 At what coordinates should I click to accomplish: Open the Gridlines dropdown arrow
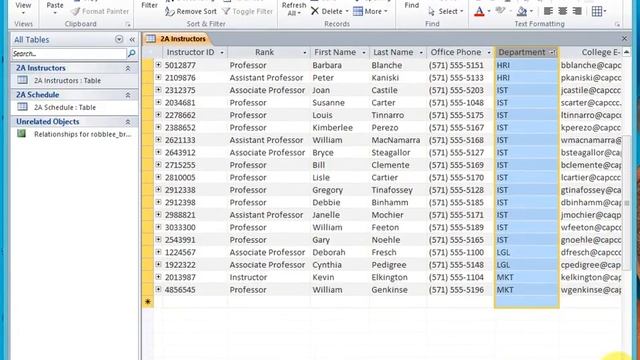tap(605, 11)
